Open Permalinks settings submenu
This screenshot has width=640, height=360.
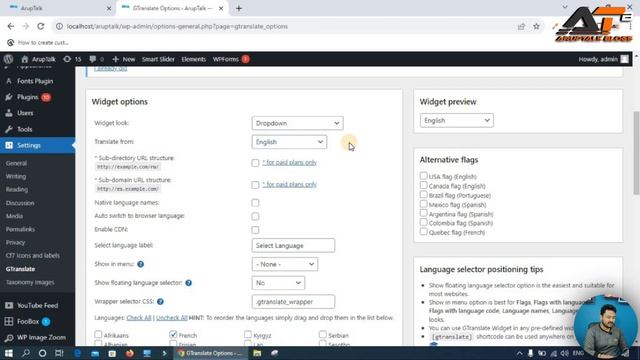point(20,229)
